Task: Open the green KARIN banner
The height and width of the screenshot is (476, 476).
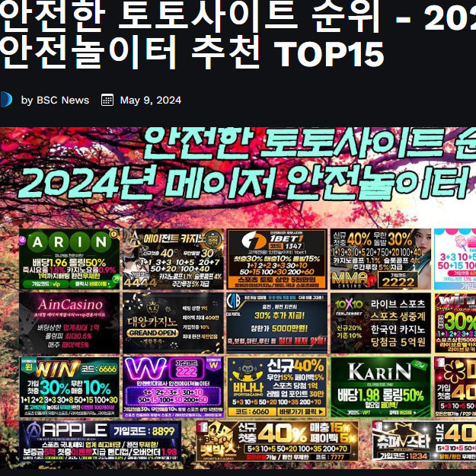Action: point(379,386)
